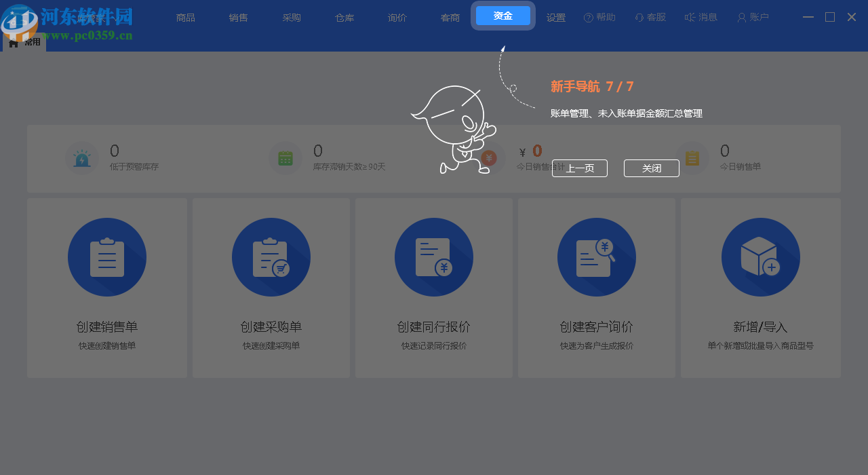Open the 新增/导入 product import box icon

tap(760, 257)
